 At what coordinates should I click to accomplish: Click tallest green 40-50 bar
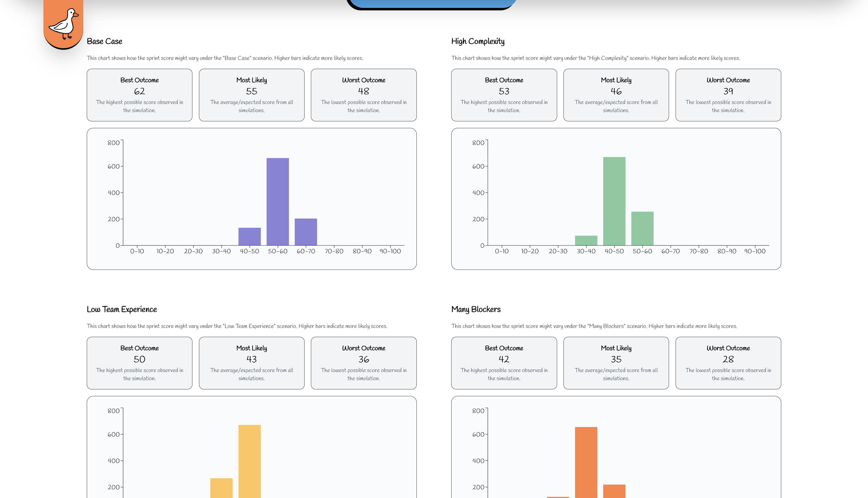tap(614, 201)
